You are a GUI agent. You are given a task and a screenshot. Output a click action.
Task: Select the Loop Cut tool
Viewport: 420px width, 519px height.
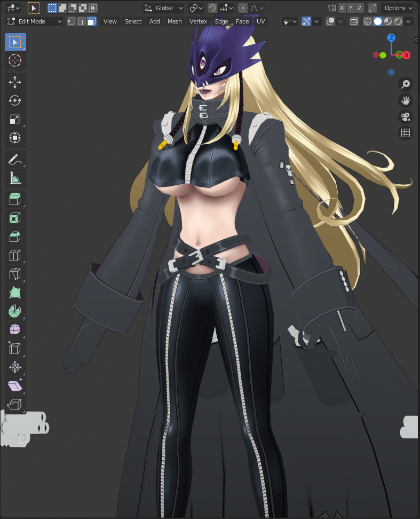(x=15, y=255)
